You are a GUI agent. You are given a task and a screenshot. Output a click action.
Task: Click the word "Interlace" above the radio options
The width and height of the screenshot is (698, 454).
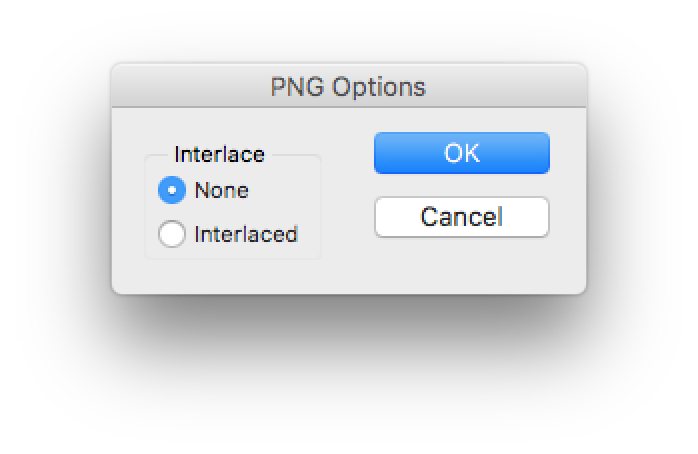click(219, 154)
